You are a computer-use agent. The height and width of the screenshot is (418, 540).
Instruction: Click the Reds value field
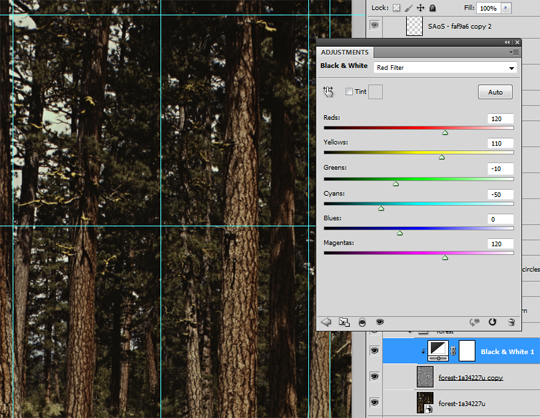tap(500, 119)
